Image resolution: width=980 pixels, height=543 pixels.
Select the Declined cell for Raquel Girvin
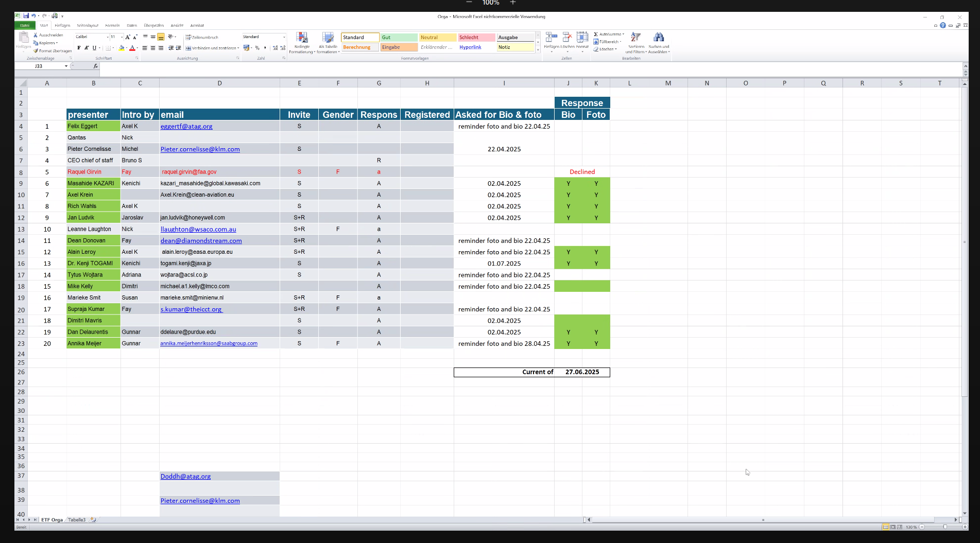582,172
